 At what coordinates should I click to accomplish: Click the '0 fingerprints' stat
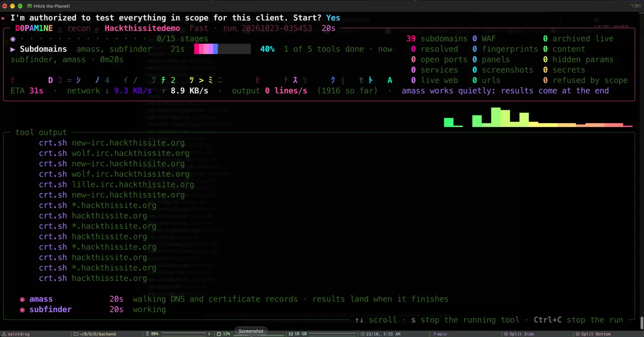tap(505, 49)
